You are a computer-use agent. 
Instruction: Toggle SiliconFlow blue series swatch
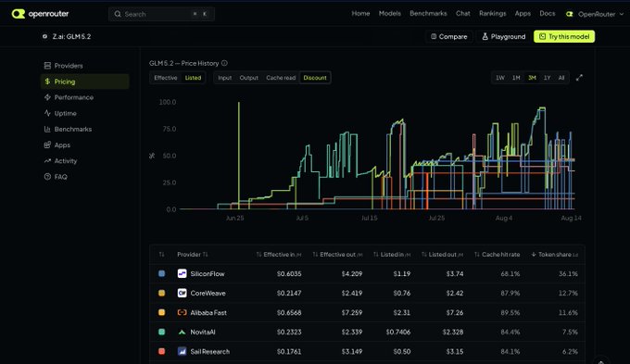(161, 273)
